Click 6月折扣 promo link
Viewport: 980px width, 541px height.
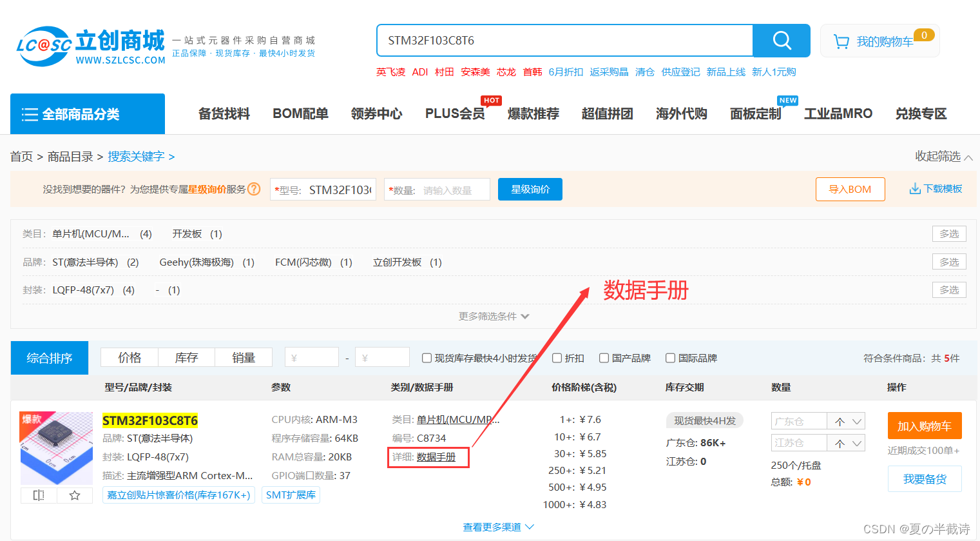[x=566, y=72]
